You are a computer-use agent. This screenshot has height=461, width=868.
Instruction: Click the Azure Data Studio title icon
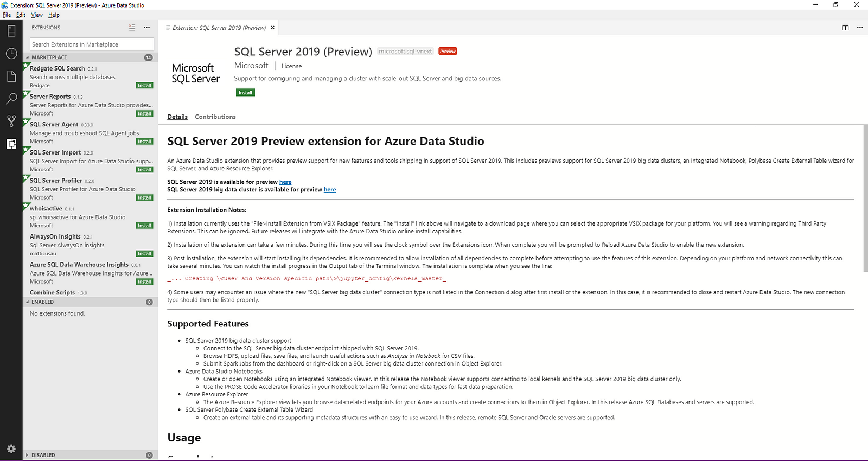[5, 5]
